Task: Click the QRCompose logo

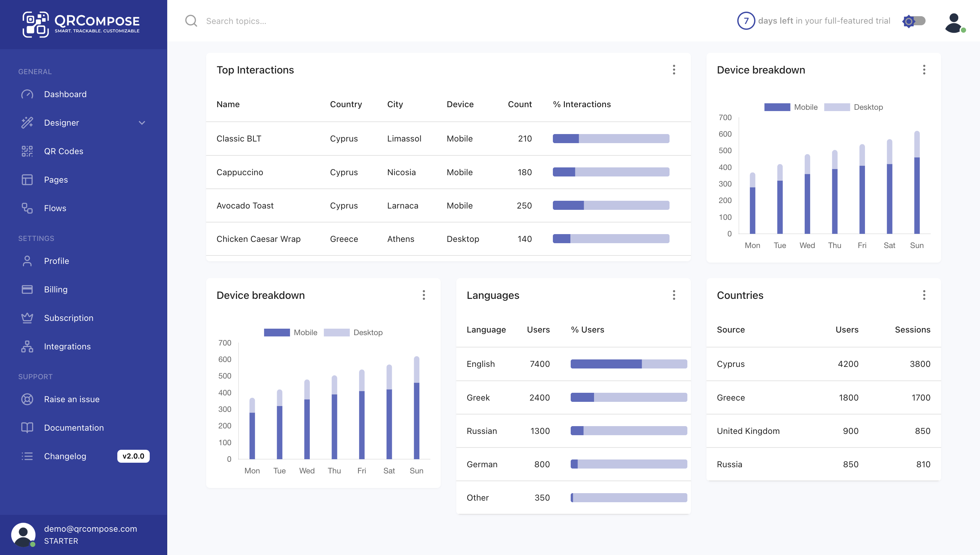Action: click(81, 24)
